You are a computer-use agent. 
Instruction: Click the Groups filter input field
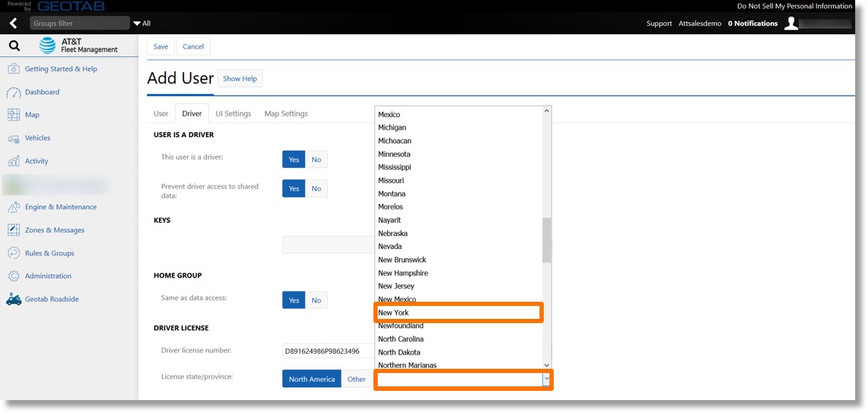(x=79, y=24)
